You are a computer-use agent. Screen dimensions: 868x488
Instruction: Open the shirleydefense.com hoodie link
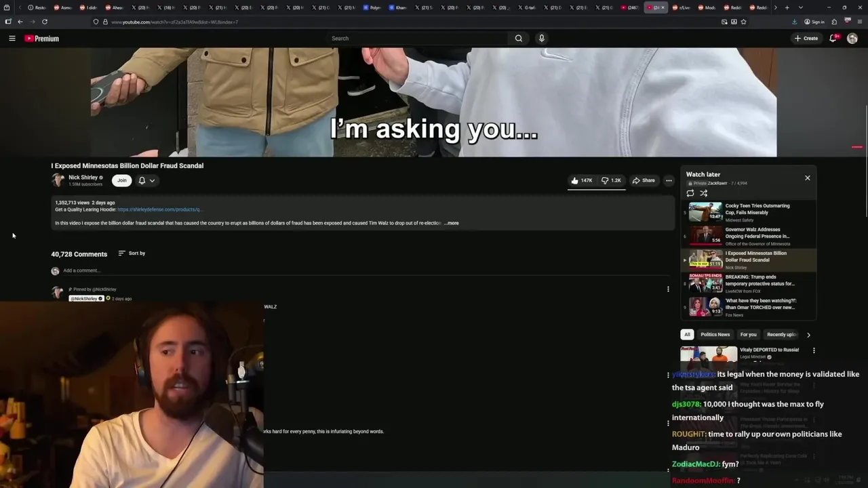click(159, 209)
